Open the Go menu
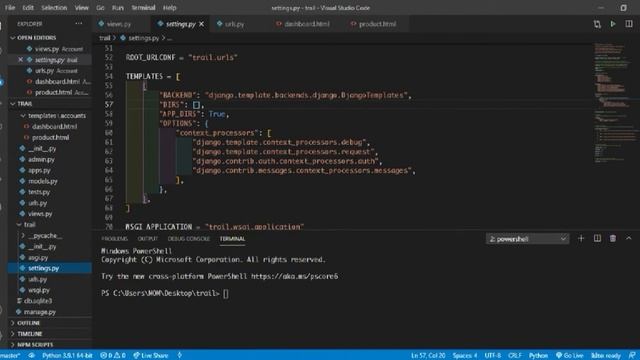Image resolution: width=640 pixels, height=360 pixels. (x=100, y=8)
